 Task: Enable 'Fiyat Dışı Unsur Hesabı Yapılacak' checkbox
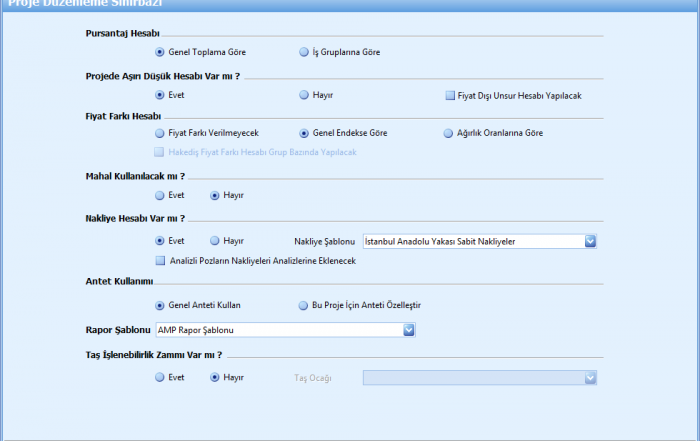pyautogui.click(x=450, y=96)
